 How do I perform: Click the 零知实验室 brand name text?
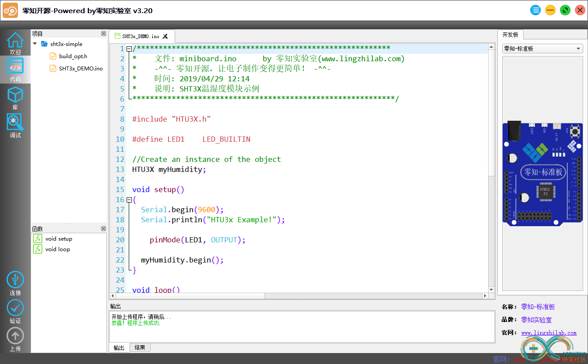click(x=536, y=320)
